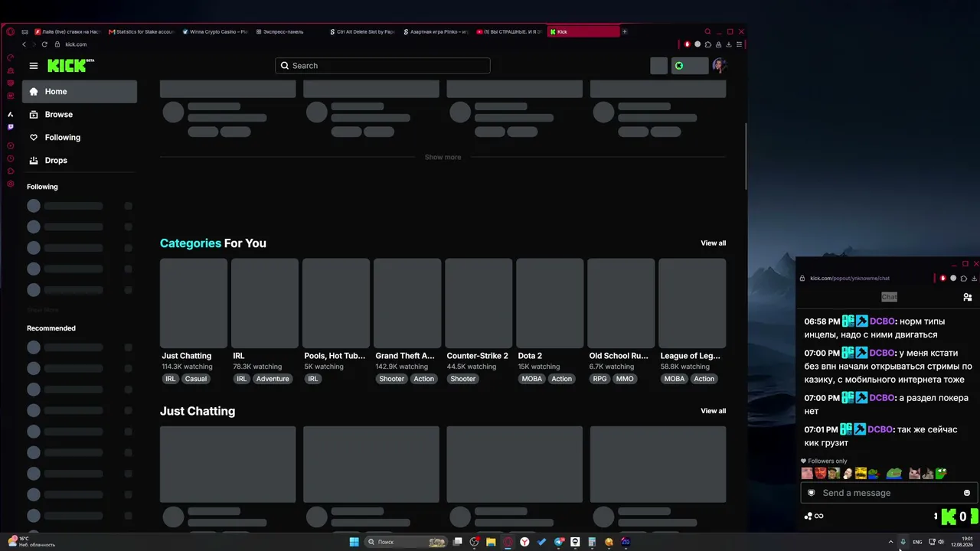Screen dimensions: 980x551
Task: Open chat users icon in chat popout header
Action: click(x=968, y=297)
